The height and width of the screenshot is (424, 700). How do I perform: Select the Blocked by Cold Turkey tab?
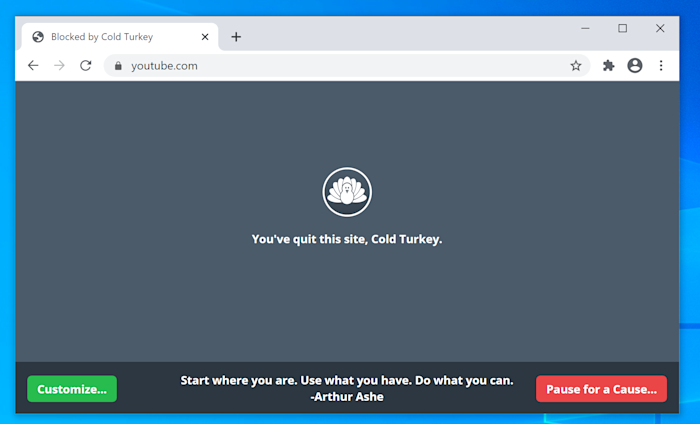pyautogui.click(x=120, y=37)
